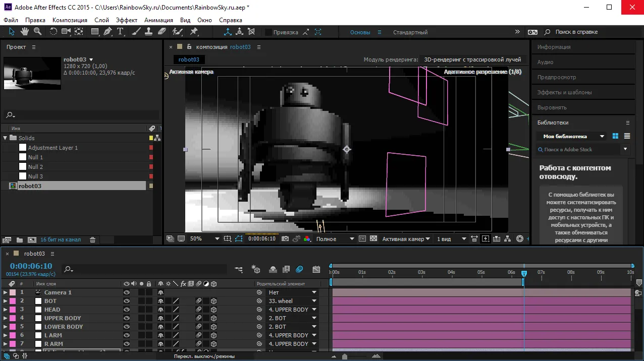Enable the Привязка snapping checkbox
This screenshot has width=644, height=361.
[x=269, y=32]
